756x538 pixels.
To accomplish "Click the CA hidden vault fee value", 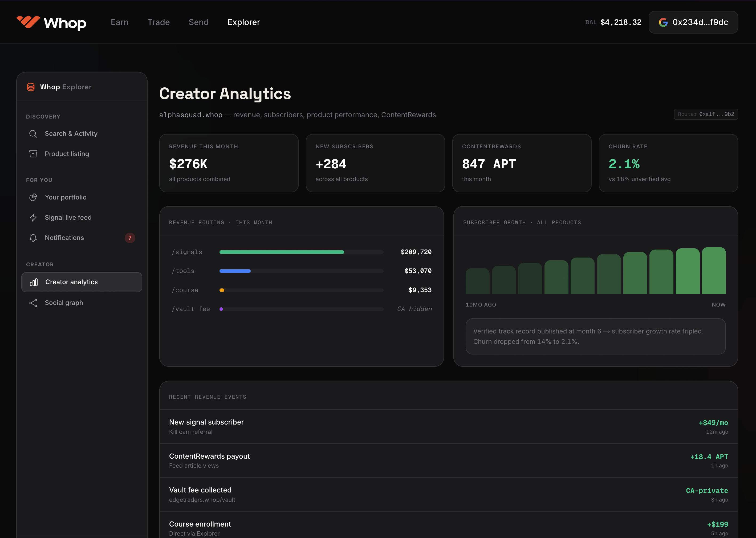I will pos(414,309).
